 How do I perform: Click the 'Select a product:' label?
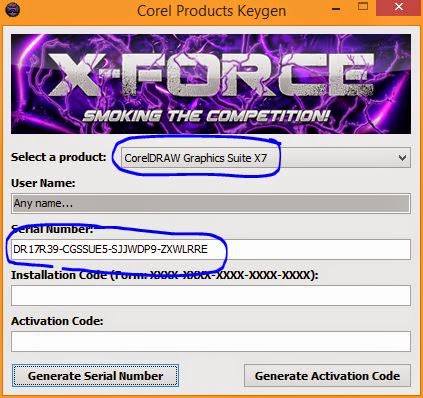point(59,157)
